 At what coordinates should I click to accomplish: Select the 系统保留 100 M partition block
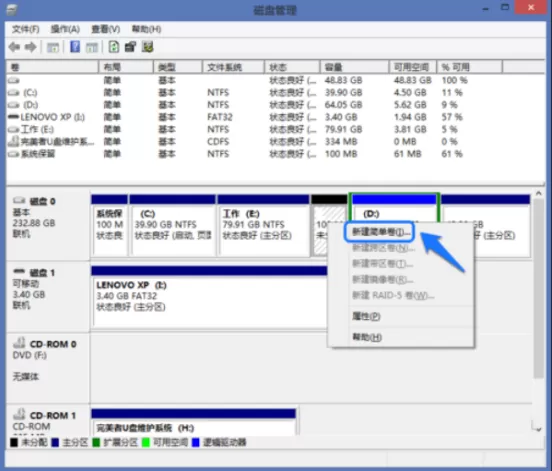[x=109, y=226]
